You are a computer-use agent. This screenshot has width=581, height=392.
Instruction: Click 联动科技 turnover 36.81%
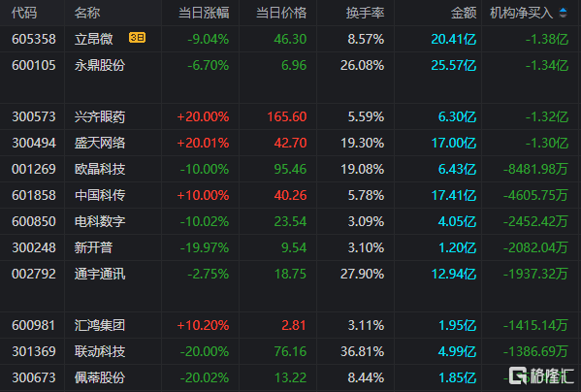pos(363,351)
